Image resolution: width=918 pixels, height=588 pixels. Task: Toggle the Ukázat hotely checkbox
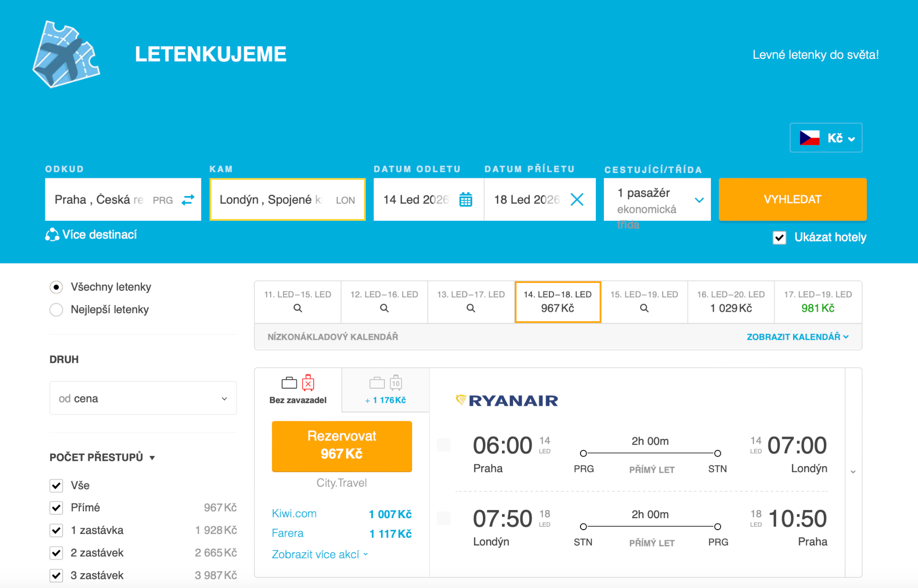click(779, 238)
